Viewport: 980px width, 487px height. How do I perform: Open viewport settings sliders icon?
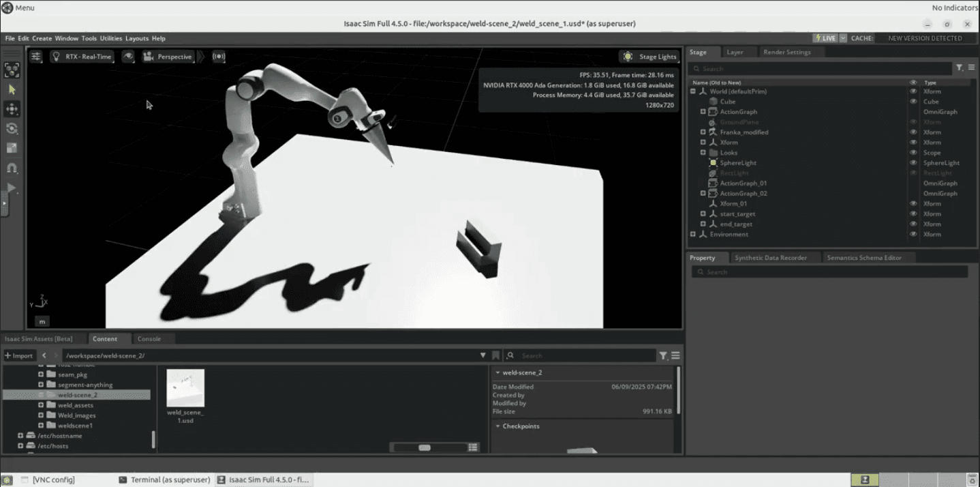(x=36, y=57)
